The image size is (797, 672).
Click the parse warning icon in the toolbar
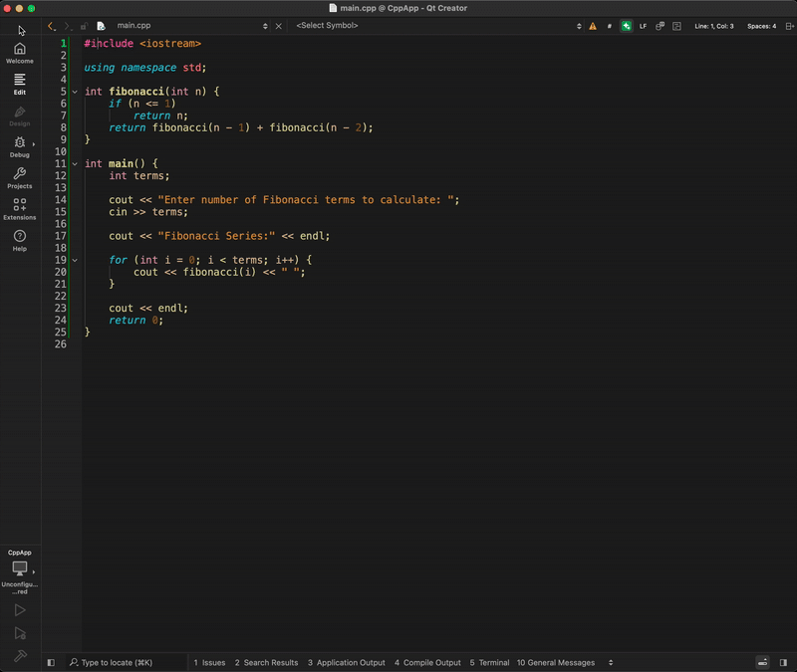592,26
